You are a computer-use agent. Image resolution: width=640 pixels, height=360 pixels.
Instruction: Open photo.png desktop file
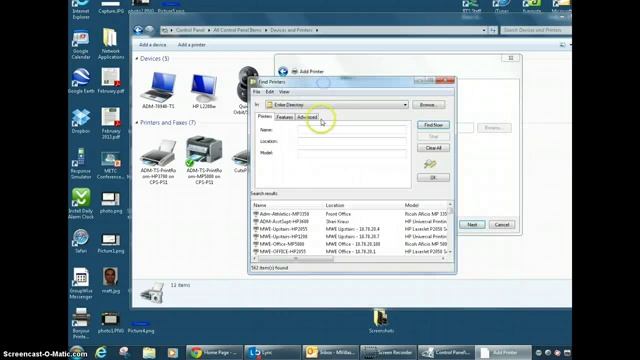point(111,203)
